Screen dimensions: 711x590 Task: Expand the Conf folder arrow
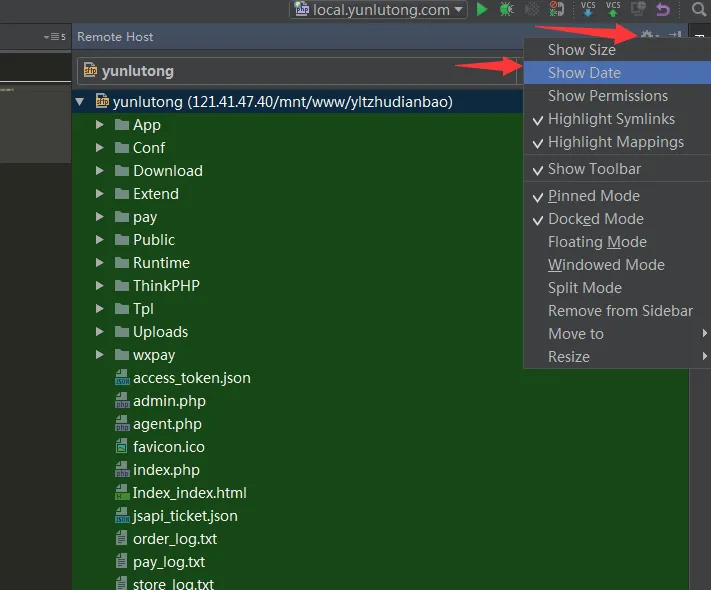pos(100,147)
